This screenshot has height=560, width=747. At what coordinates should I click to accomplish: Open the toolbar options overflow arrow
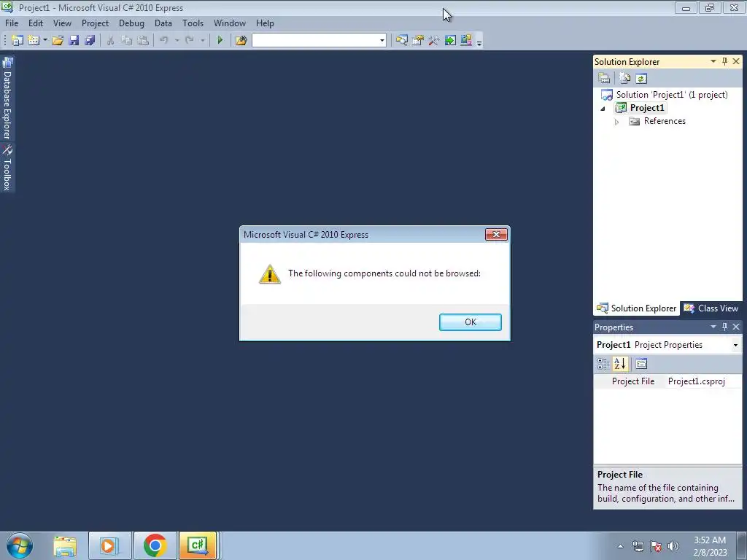tap(479, 42)
